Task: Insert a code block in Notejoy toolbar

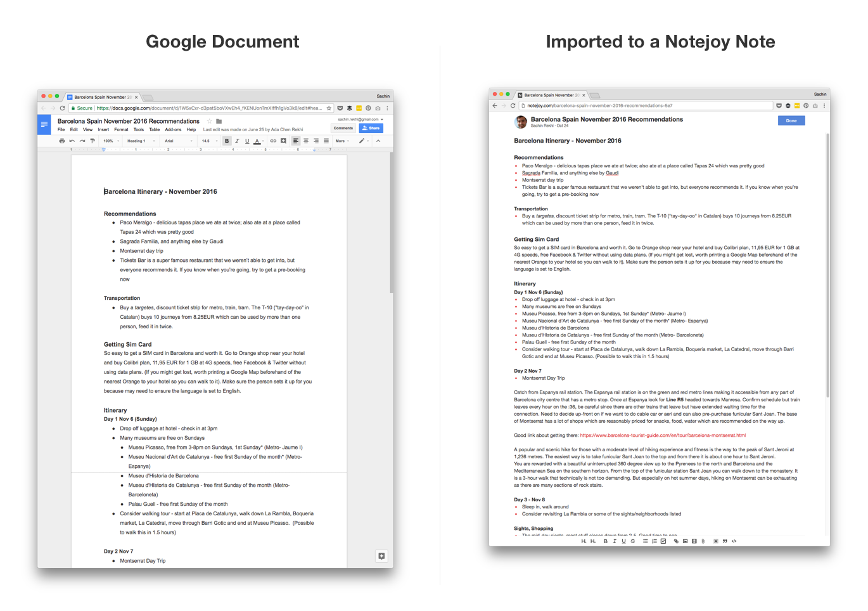Action: tap(734, 541)
